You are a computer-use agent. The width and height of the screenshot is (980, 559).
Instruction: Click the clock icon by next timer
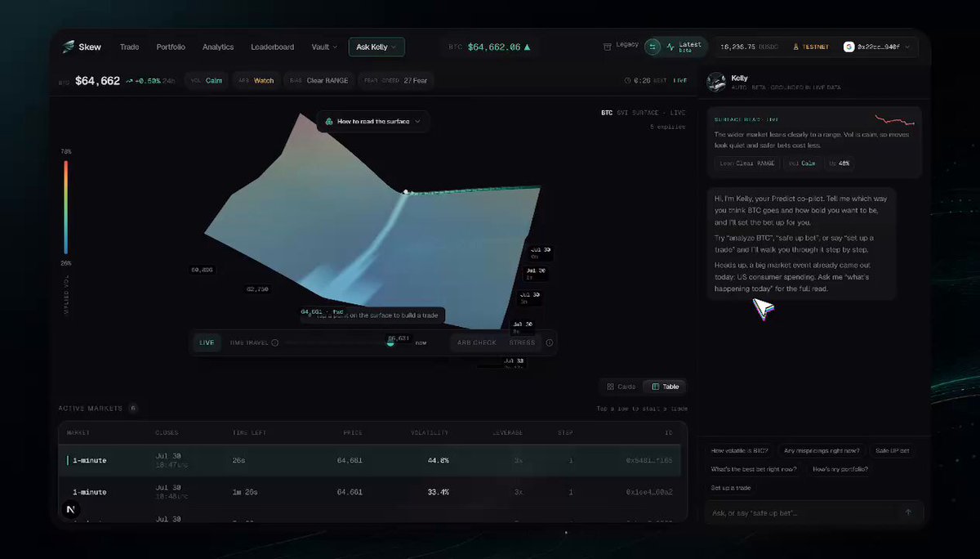pos(627,81)
